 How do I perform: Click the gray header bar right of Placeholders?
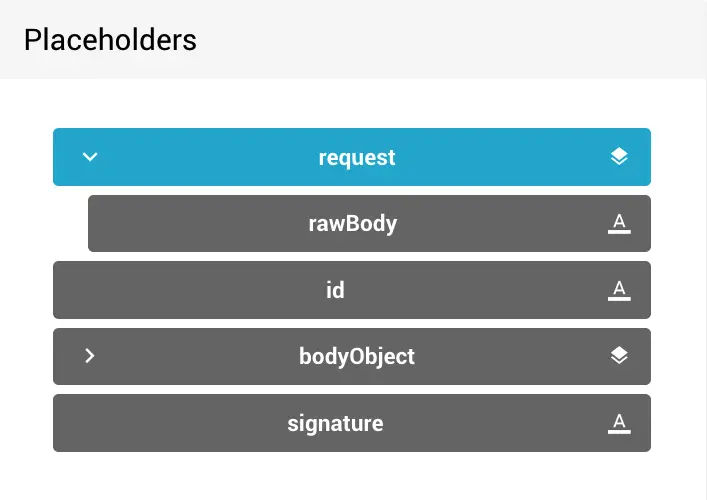[x=450, y=40]
